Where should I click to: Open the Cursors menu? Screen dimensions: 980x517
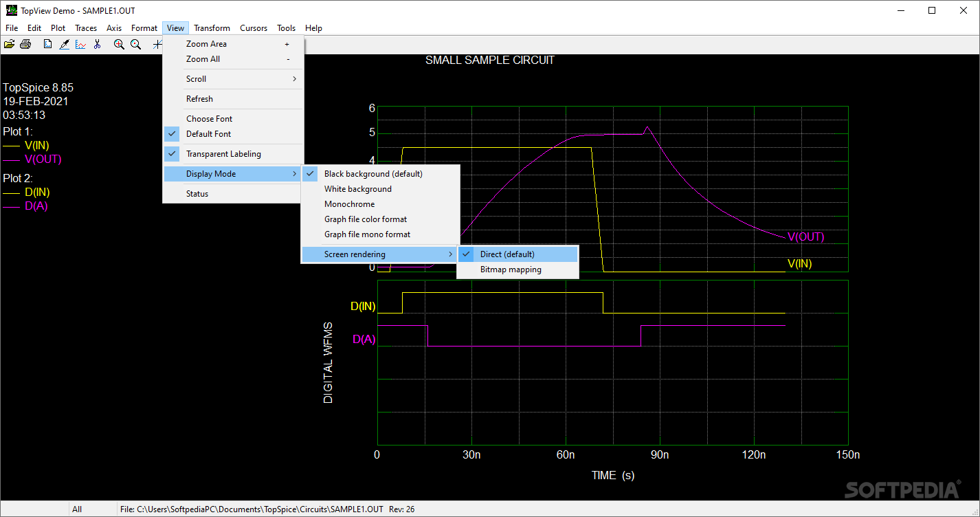pos(254,28)
